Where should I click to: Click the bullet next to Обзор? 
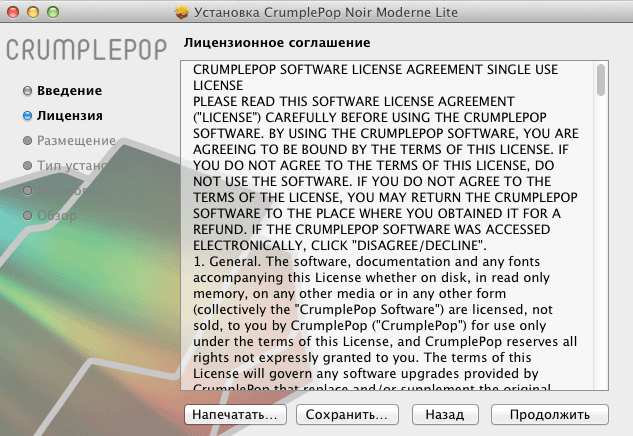(27, 216)
